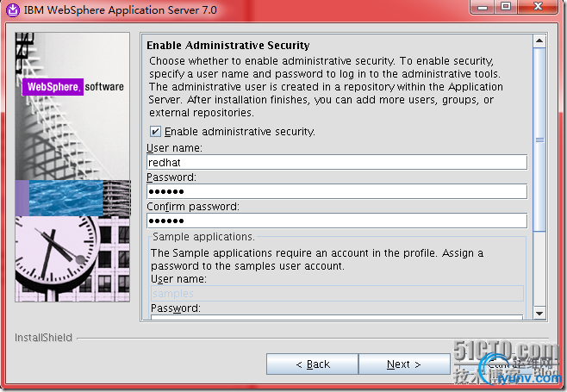Image resolution: width=567 pixels, height=392 pixels.
Task: Click the Sample applications Password field
Action: [x=336, y=317]
